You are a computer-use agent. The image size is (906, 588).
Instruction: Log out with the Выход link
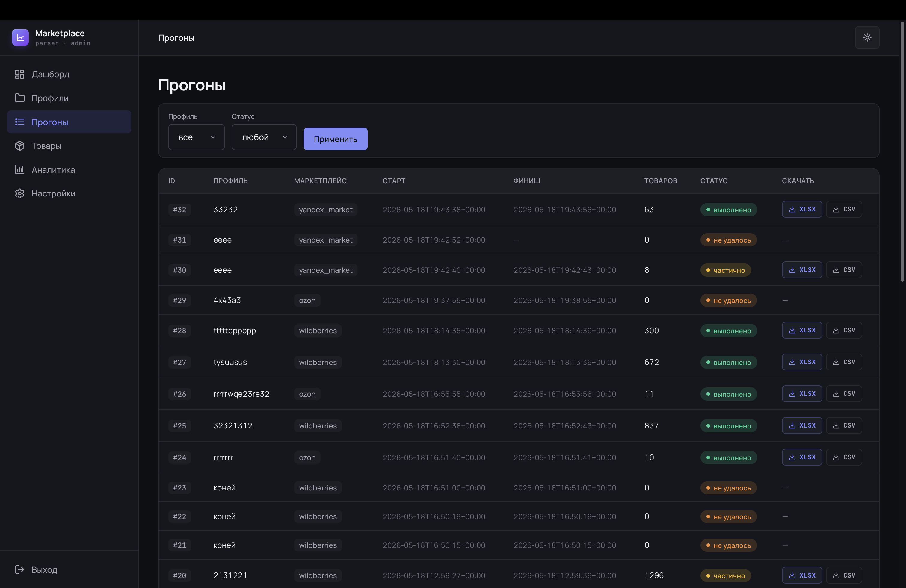coord(69,569)
